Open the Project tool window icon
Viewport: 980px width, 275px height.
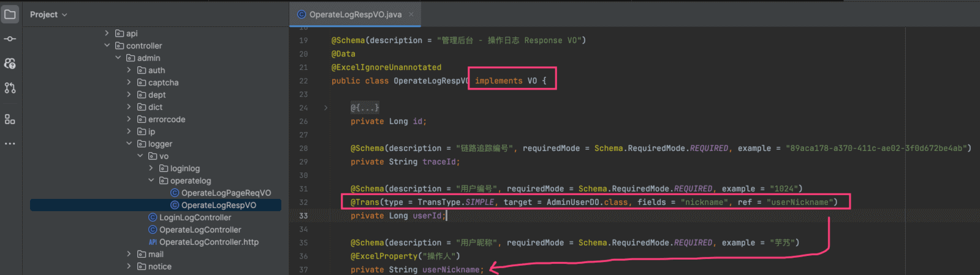[10, 14]
